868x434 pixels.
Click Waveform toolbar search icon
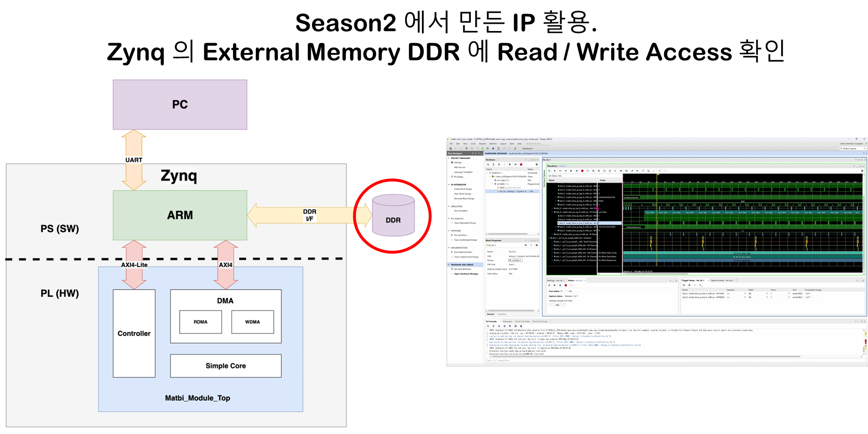549,171
